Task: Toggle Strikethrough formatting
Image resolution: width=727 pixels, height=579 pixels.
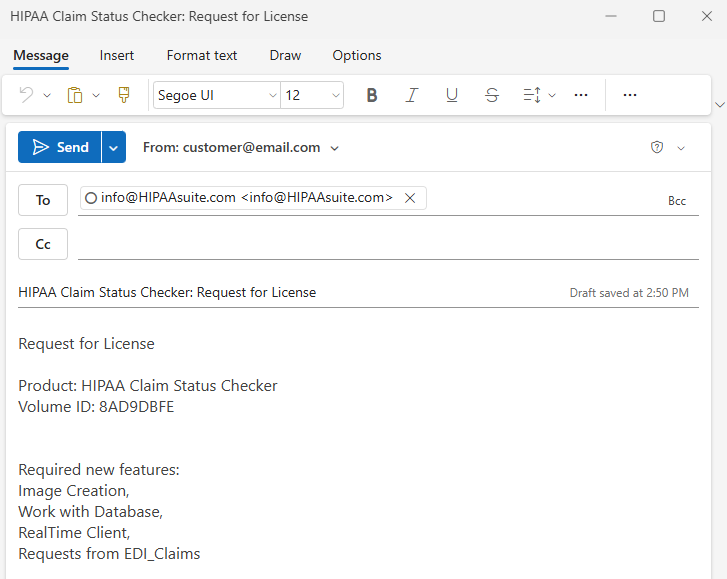Action: click(491, 95)
